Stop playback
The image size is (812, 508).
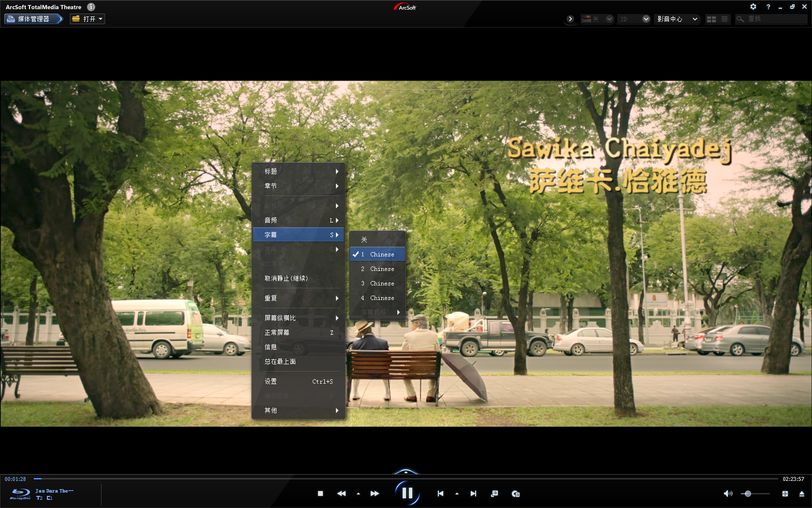click(320, 493)
